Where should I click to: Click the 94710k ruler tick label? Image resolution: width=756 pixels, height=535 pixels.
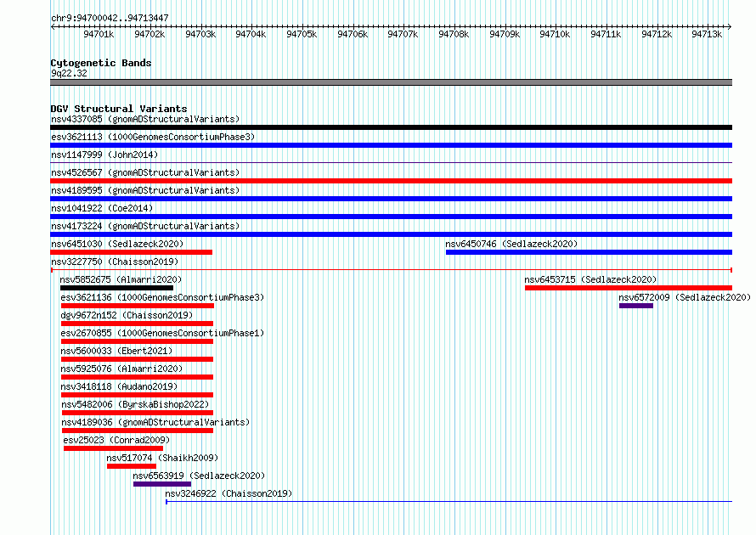point(555,34)
